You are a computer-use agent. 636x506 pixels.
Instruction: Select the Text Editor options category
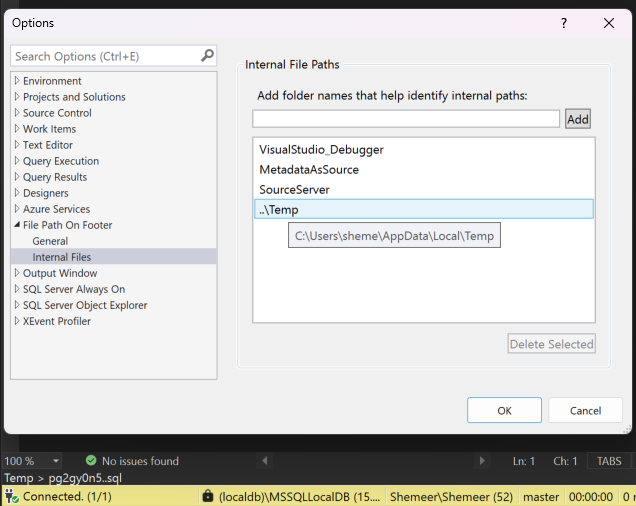47,145
